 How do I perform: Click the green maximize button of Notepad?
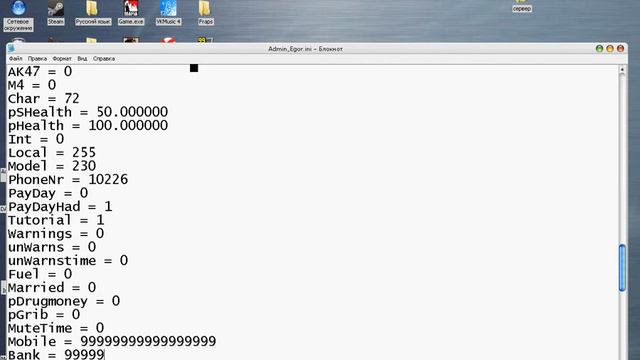tap(599, 49)
